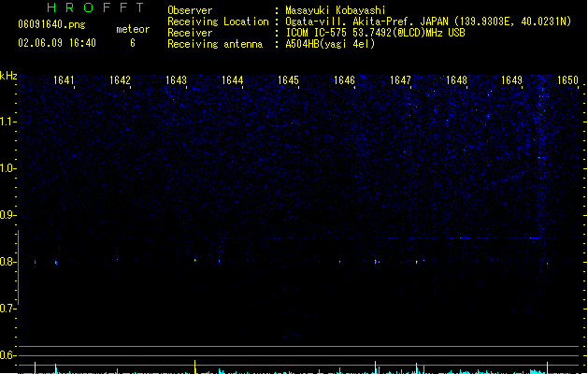
Task: Click the date stamp 02.06.09 16:40
Action: tap(57, 43)
